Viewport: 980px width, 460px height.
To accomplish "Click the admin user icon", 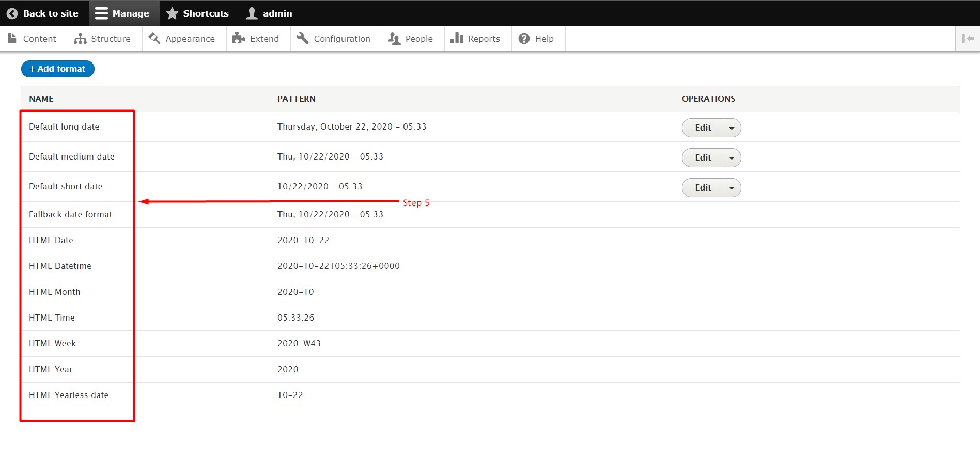I will tap(252, 13).
